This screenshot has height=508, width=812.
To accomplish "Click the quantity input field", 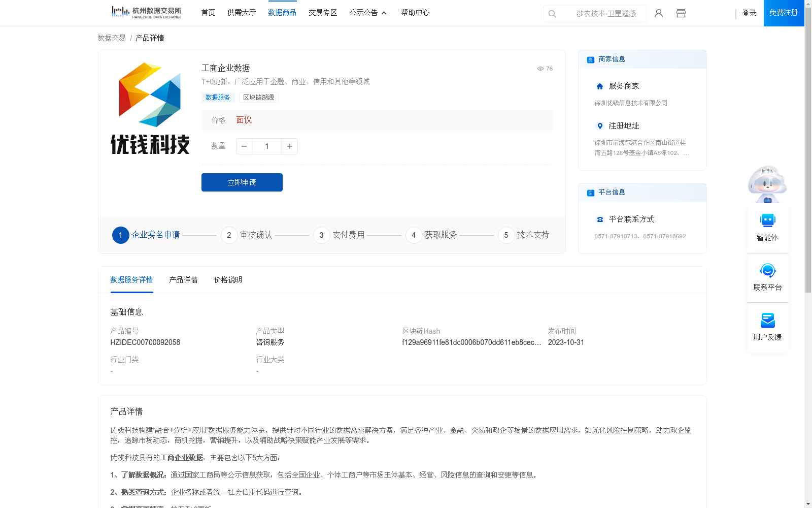I will tap(267, 146).
